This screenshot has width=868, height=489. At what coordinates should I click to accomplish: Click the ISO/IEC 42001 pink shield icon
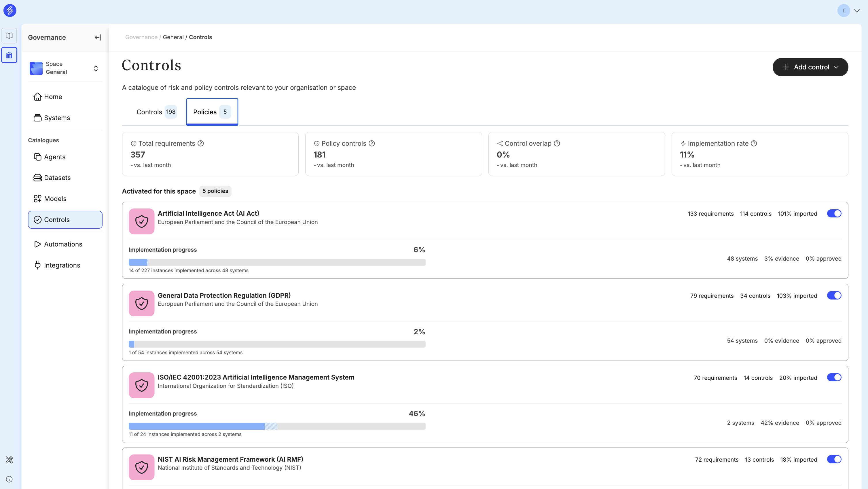(141, 385)
